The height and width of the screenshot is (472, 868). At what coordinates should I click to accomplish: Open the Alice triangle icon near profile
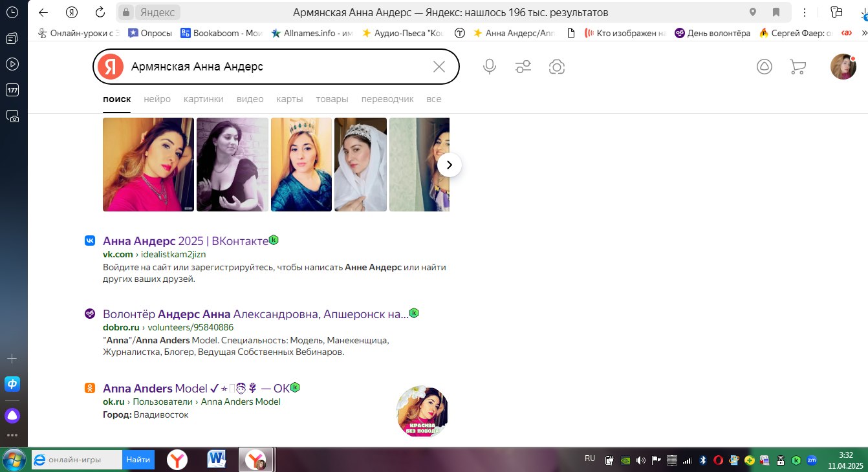(x=765, y=67)
